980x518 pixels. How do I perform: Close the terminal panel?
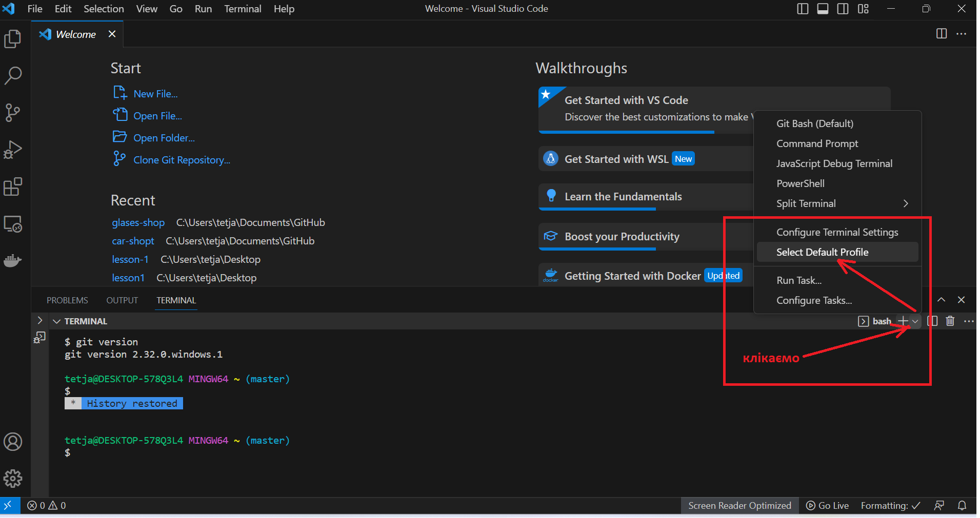pyautogui.click(x=962, y=300)
